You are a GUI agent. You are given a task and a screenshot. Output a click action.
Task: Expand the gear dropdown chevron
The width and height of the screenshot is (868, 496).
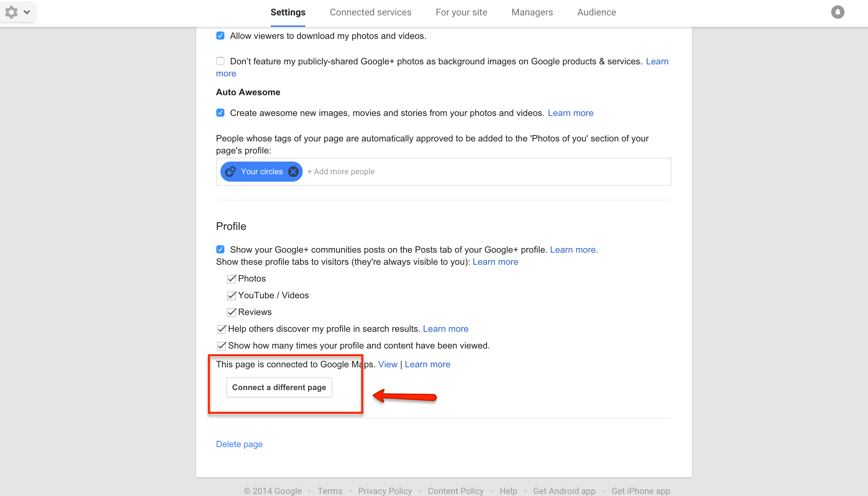click(x=27, y=12)
